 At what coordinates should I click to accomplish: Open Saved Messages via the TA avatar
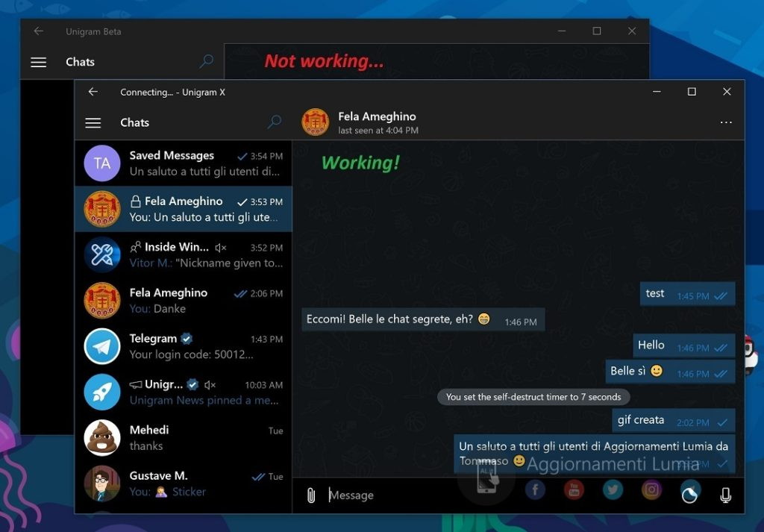[102, 163]
